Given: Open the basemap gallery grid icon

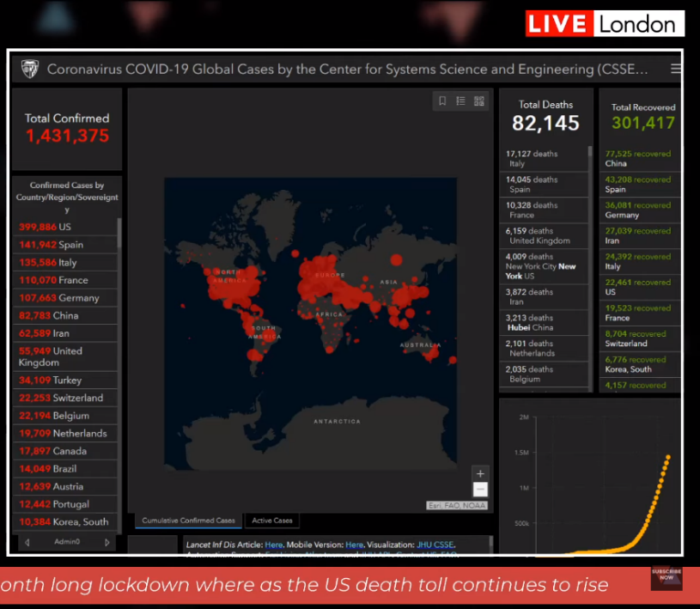Looking at the screenshot, I should click(479, 101).
